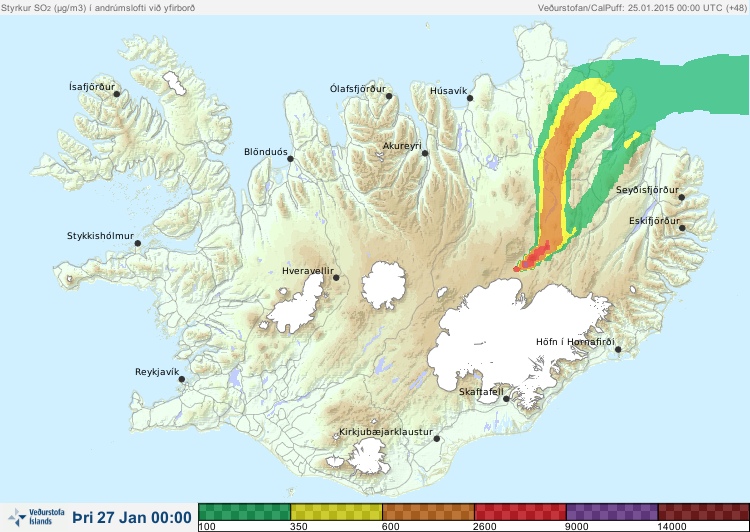Click the 'Styrkur SO2' map title text
Screen dimensions: 750x532
(x=98, y=8)
